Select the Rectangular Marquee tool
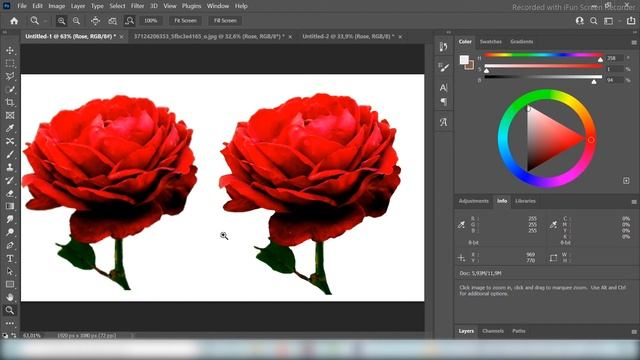This screenshot has width=640, height=360. pyautogui.click(x=10, y=63)
